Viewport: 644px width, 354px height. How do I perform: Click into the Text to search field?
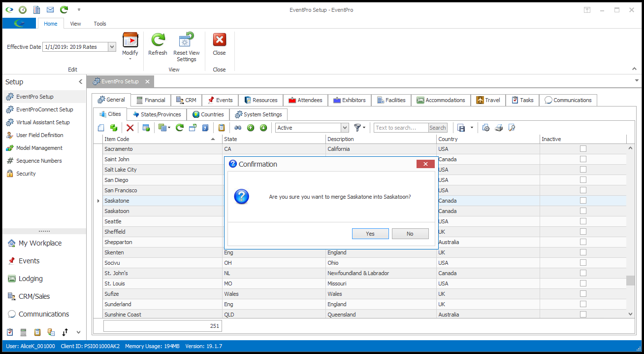(x=401, y=128)
